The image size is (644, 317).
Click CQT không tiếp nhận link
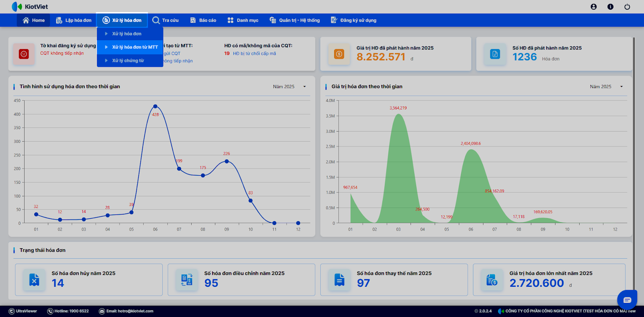click(x=62, y=53)
